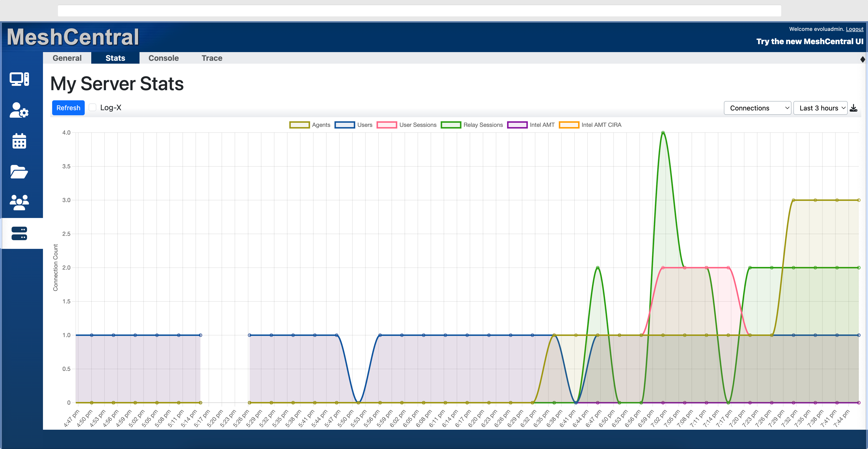Image resolution: width=868 pixels, height=449 pixels.
Task: Click the Welcome evoluadmin text
Action: pos(816,29)
